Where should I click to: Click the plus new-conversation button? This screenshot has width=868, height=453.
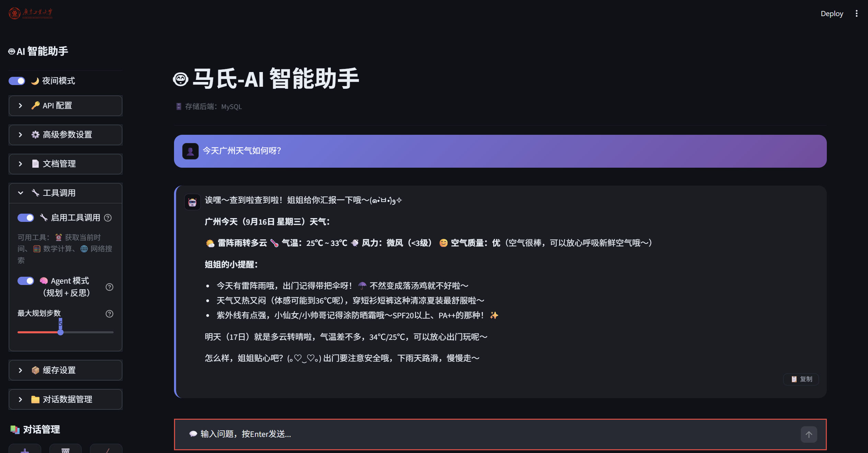tap(25, 449)
